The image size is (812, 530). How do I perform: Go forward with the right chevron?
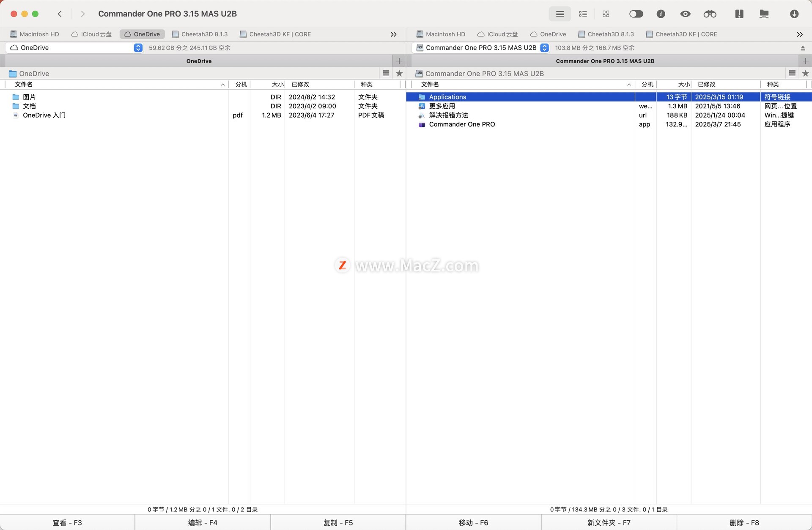pyautogui.click(x=83, y=14)
